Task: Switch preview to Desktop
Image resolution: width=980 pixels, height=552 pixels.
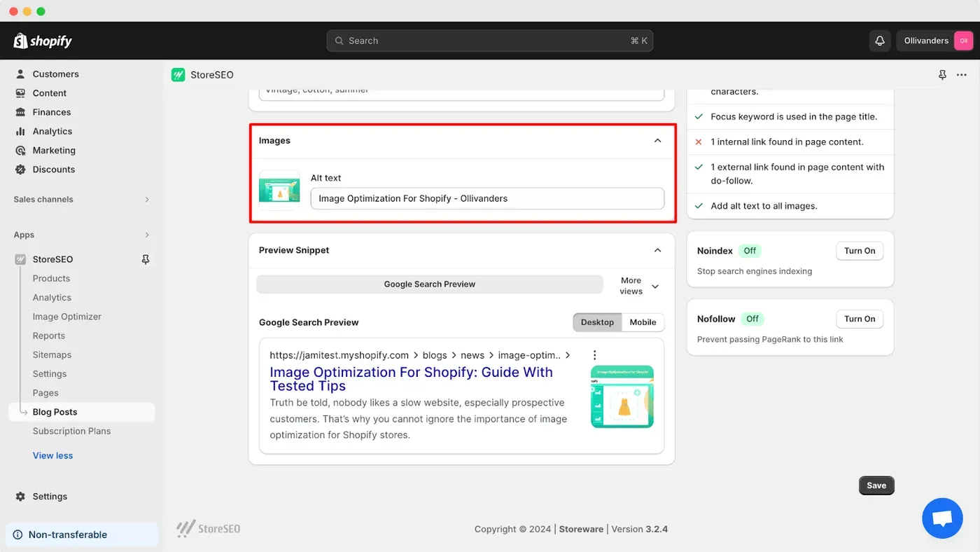Action: [x=597, y=322]
